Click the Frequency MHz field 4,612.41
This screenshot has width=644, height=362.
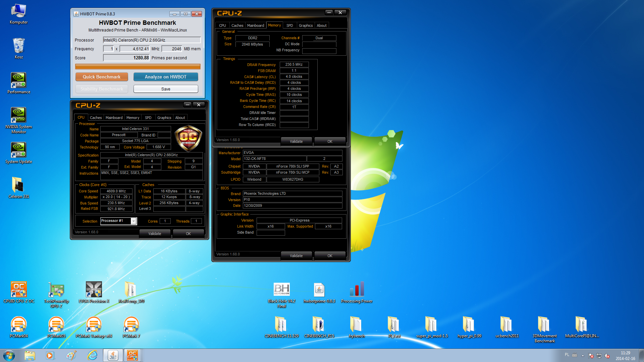click(135, 49)
